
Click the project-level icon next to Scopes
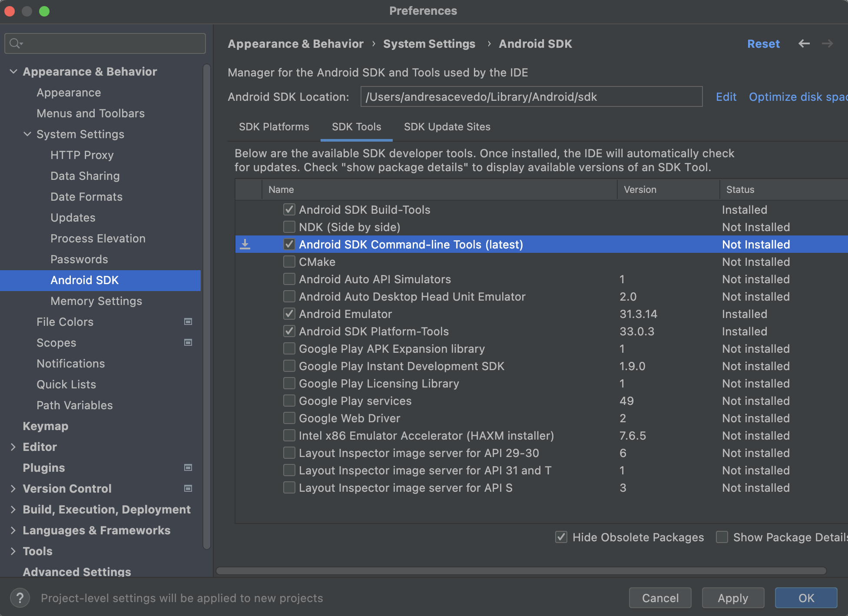[x=188, y=342]
